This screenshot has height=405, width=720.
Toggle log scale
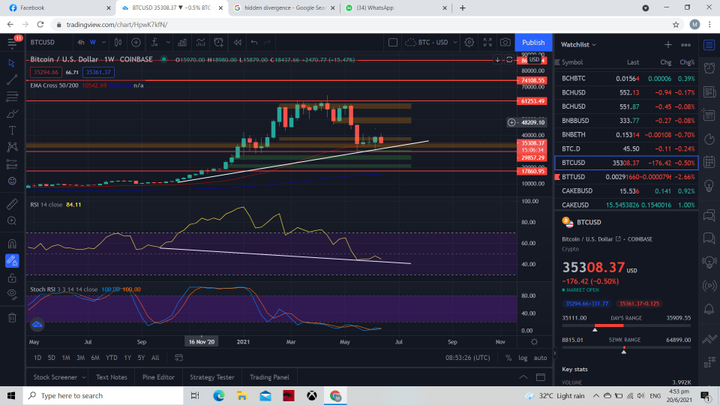tap(523, 358)
